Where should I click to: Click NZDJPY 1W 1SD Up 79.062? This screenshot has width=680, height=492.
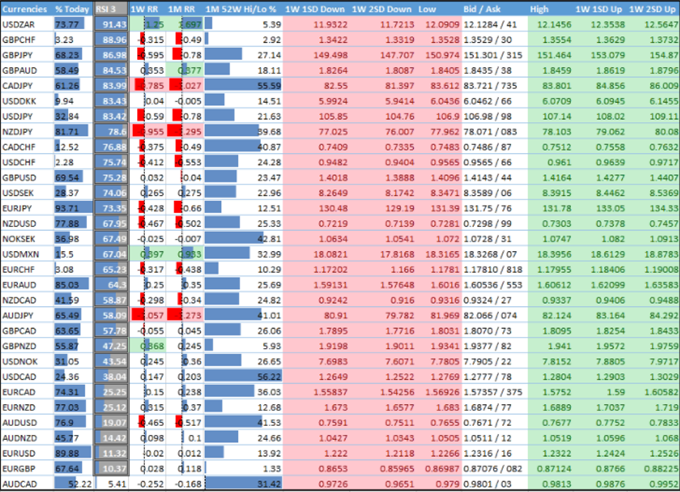click(x=611, y=132)
